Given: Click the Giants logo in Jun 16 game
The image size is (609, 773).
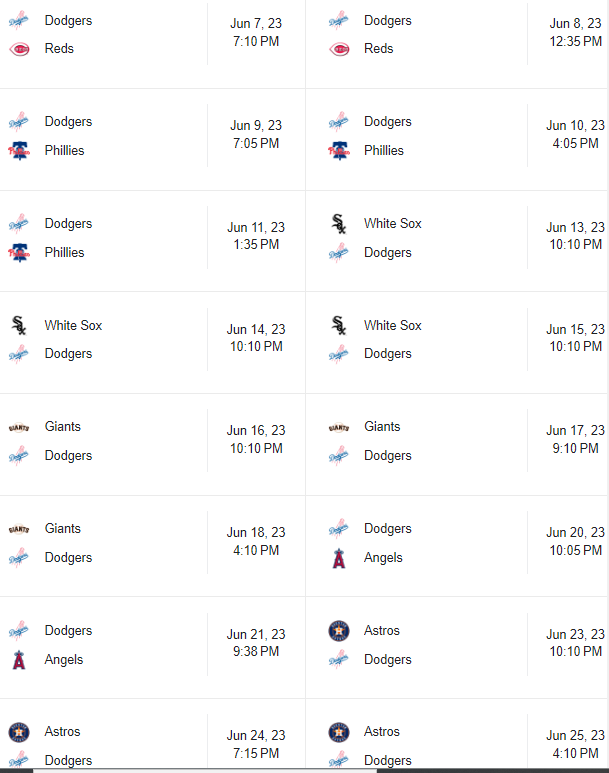Looking at the screenshot, I should pos(18,427).
